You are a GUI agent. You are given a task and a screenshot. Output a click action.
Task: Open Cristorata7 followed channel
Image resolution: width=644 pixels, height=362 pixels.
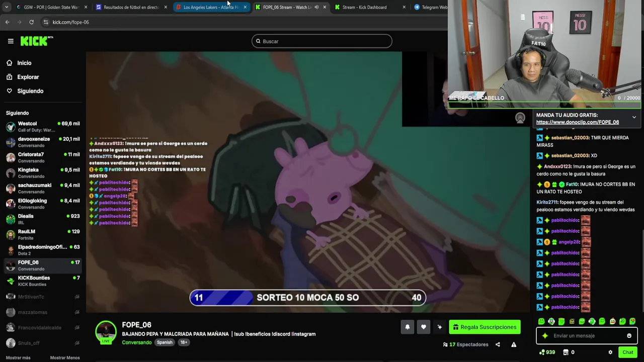[43, 157]
